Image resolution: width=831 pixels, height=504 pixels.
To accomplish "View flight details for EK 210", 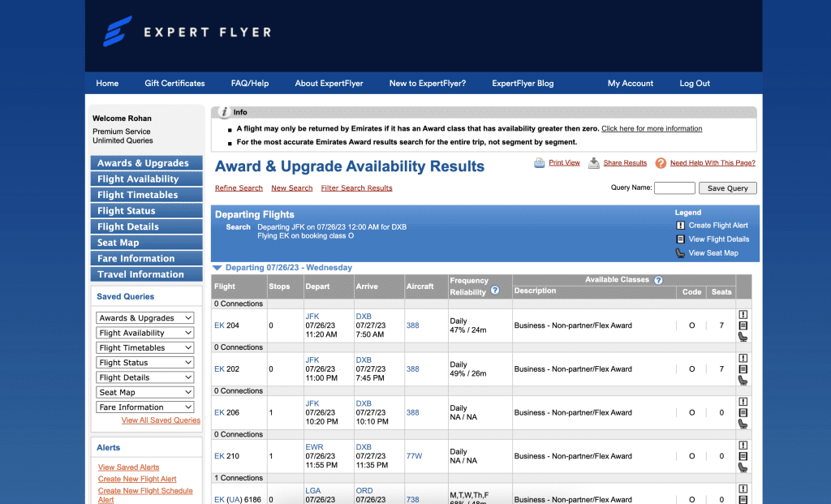I will (743, 456).
